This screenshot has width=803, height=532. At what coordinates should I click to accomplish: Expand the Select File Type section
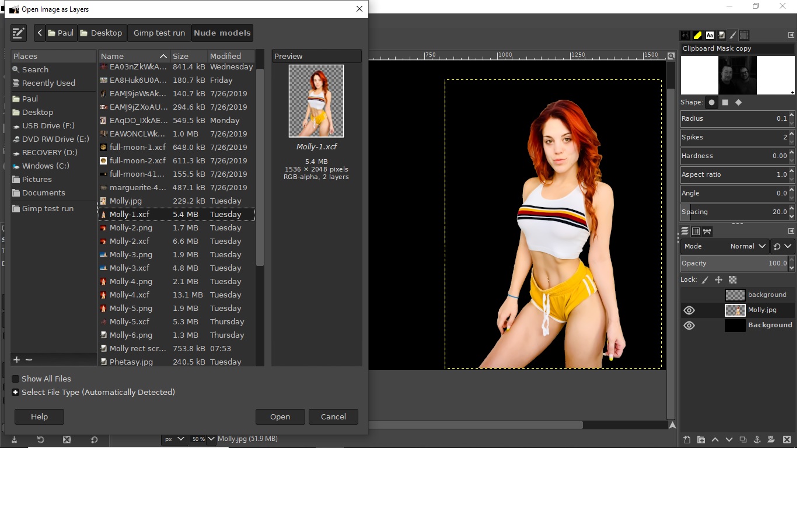[x=16, y=392]
